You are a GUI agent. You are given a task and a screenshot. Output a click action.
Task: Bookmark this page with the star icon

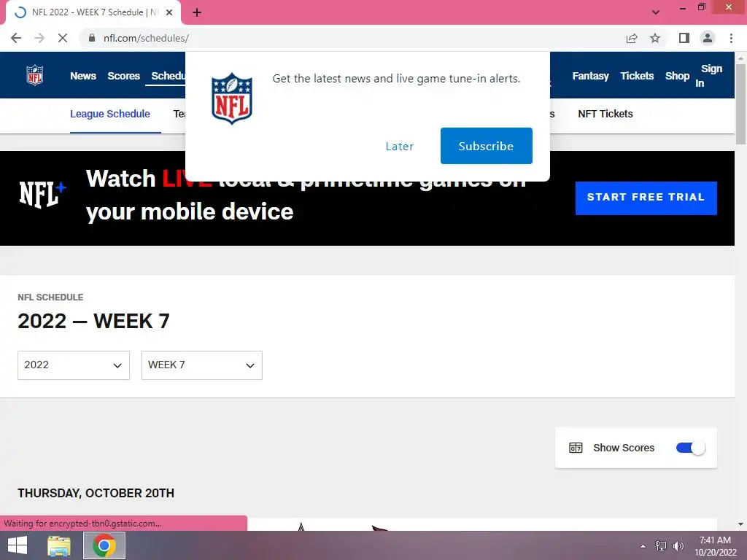(655, 38)
